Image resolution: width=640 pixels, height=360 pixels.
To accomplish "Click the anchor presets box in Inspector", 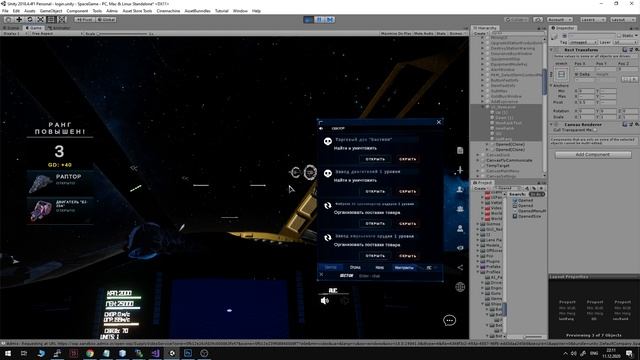I will (x=562, y=74).
